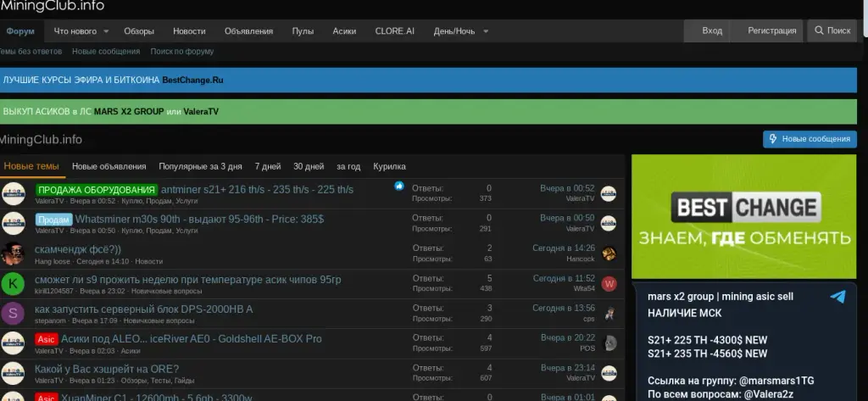Image resolution: width=868 pixels, height=401 pixels.
Task: Open thread как запустить серверный блок DPS-2000HB
Action: tap(144, 309)
